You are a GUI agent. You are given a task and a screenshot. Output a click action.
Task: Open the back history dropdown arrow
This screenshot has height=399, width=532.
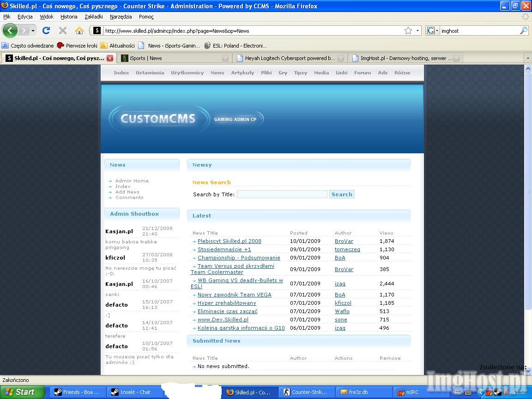pos(33,31)
